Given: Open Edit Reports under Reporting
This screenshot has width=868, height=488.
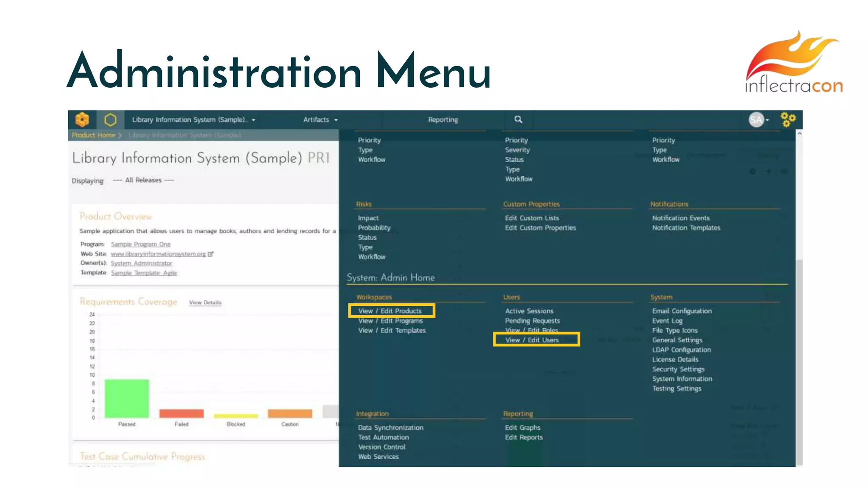Looking at the screenshot, I should click(524, 438).
